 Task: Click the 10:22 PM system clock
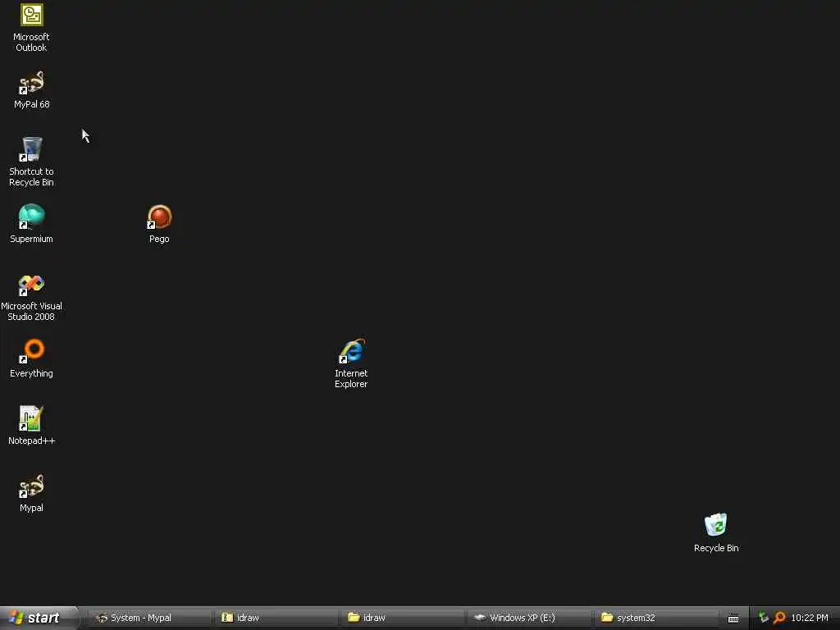[810, 618]
